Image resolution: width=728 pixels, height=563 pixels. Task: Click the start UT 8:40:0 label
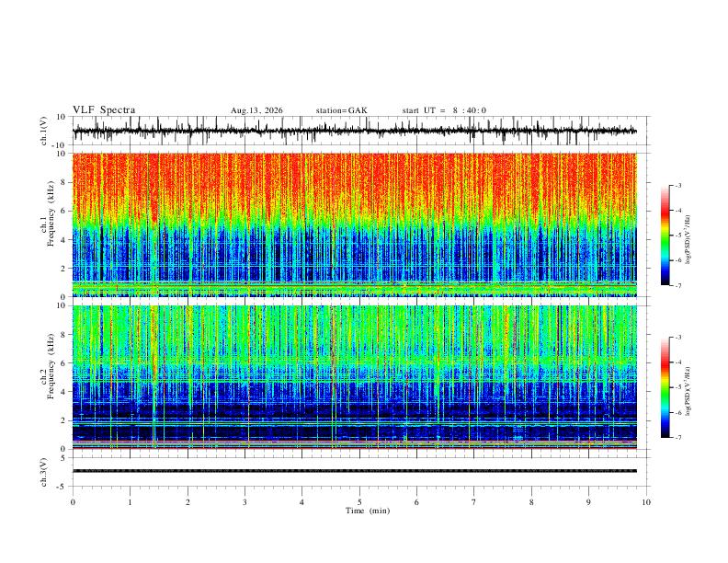444,110
